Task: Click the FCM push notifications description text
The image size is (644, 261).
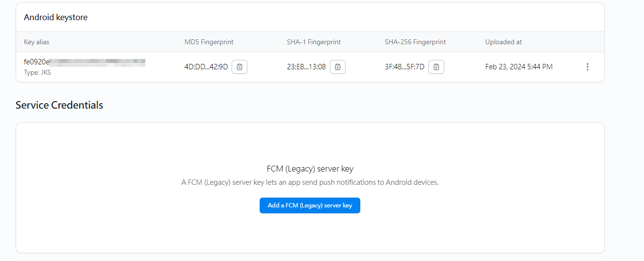Action: tap(310, 182)
